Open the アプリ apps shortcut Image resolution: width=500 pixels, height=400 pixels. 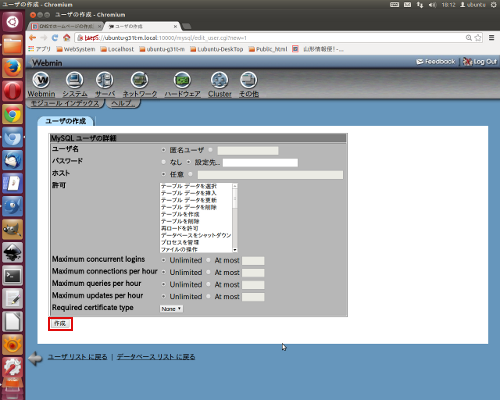click(x=40, y=49)
